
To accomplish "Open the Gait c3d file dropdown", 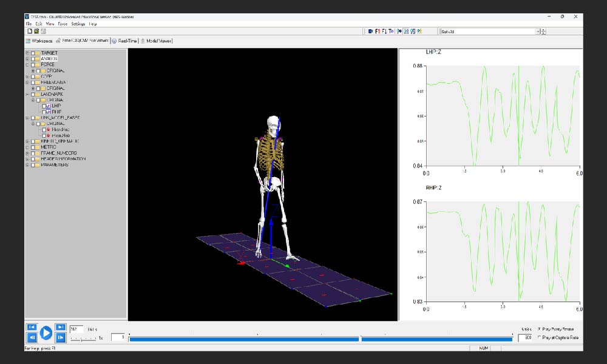I will (537, 32).
